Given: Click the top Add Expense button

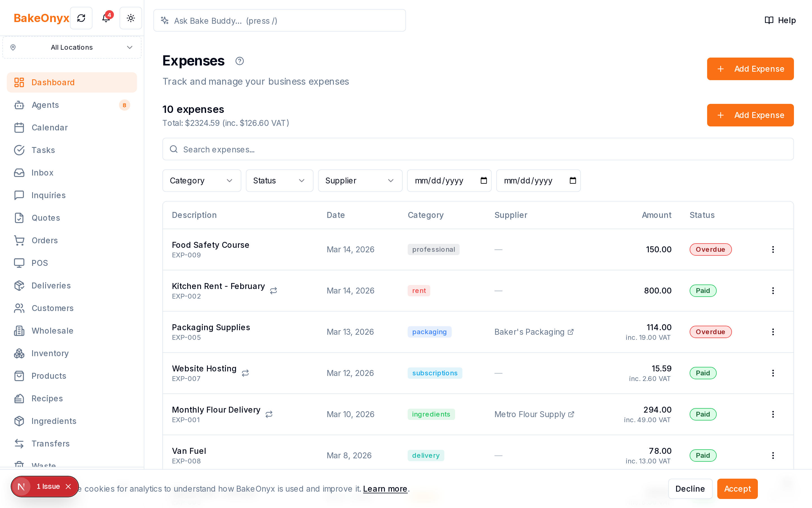Looking at the screenshot, I should [750, 69].
